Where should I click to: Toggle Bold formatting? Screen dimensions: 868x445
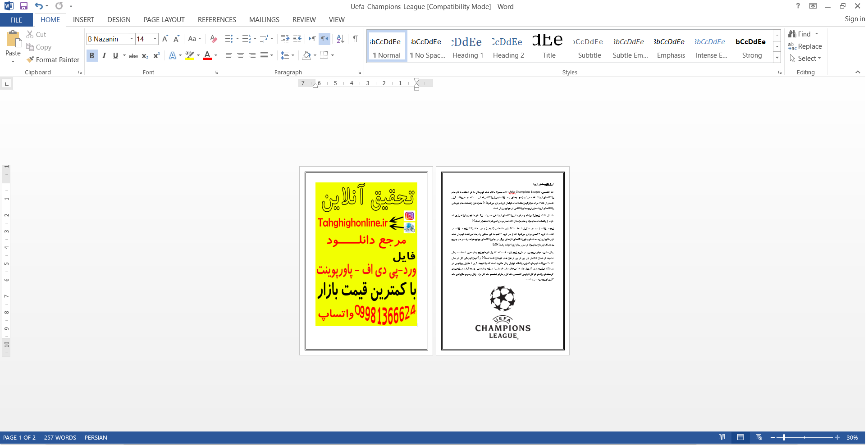pyautogui.click(x=92, y=55)
